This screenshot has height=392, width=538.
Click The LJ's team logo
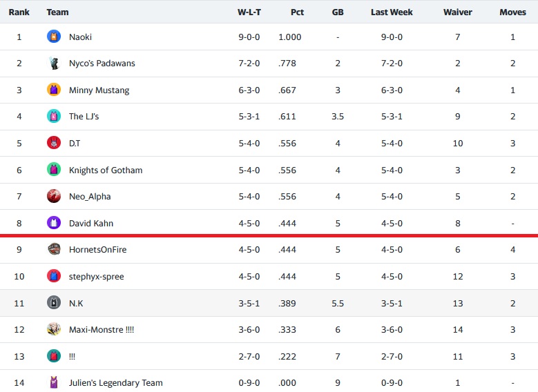[x=54, y=117]
